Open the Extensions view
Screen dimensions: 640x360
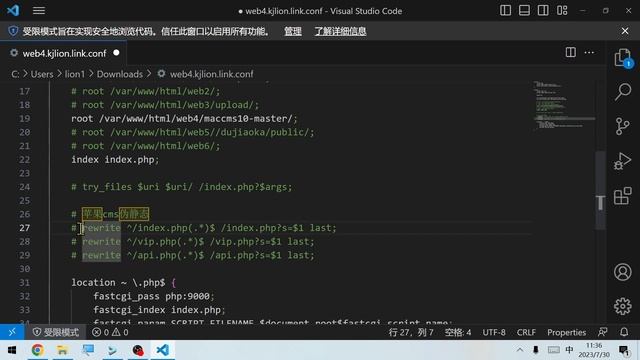pyautogui.click(x=623, y=196)
